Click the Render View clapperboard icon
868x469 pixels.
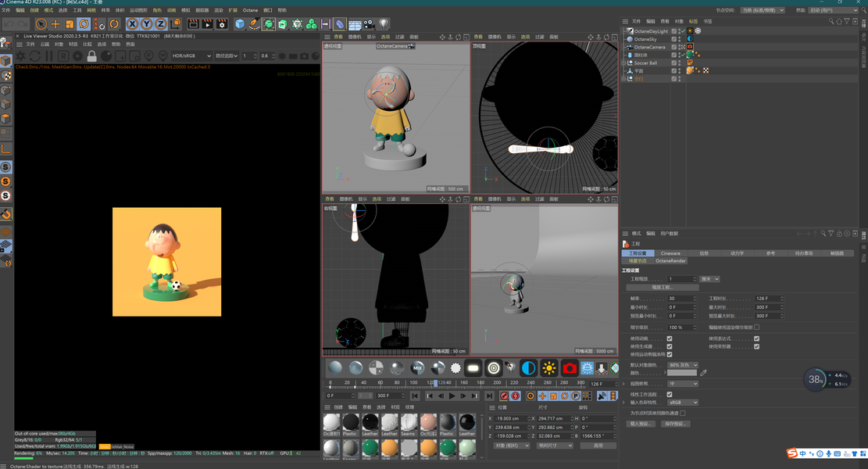click(193, 23)
